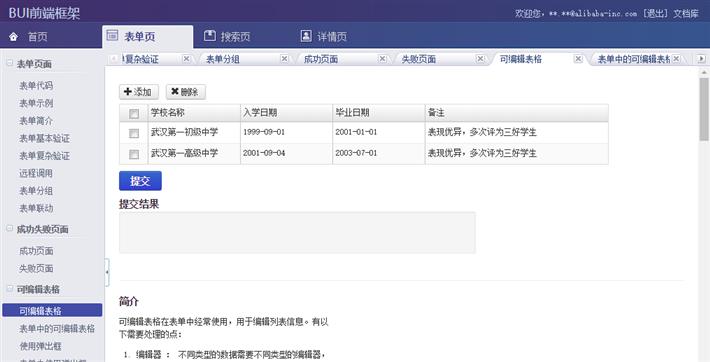Image resolution: width=710 pixels, height=362 pixels.
Task: Close the 成功页面 tab
Action: click(x=383, y=58)
